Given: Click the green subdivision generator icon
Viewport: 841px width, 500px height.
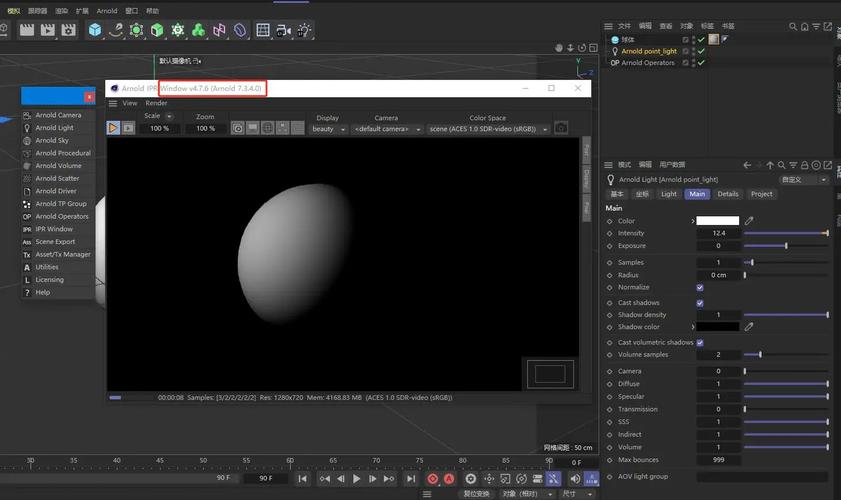Looking at the screenshot, I should [136, 30].
